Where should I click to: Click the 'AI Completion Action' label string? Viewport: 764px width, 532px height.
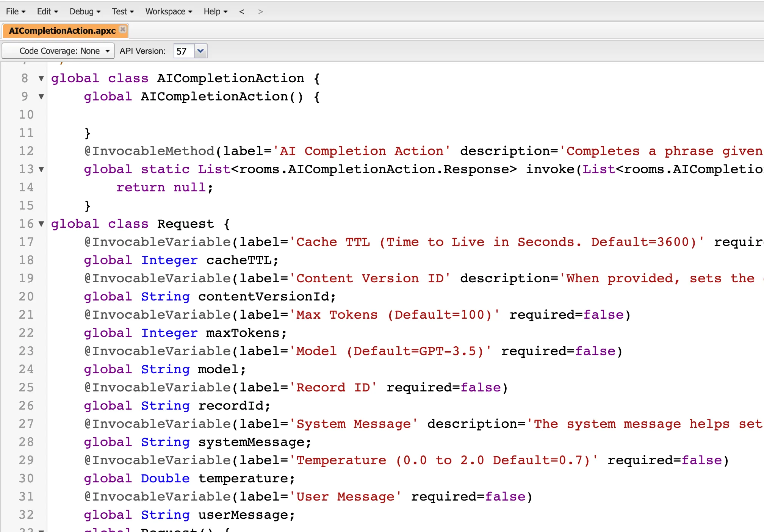click(362, 151)
